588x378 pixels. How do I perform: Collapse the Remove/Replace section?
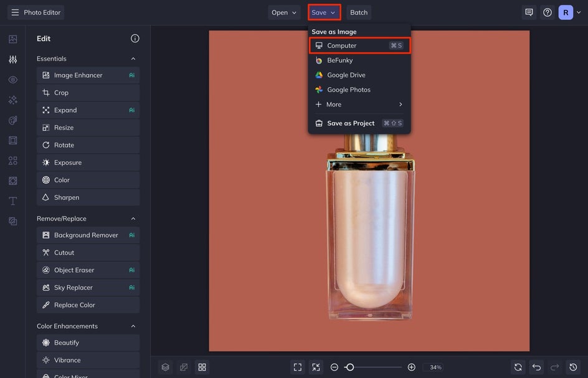pos(133,219)
